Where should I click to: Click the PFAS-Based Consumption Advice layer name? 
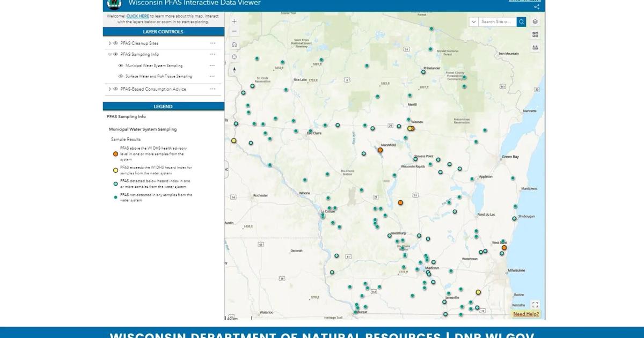(153, 89)
